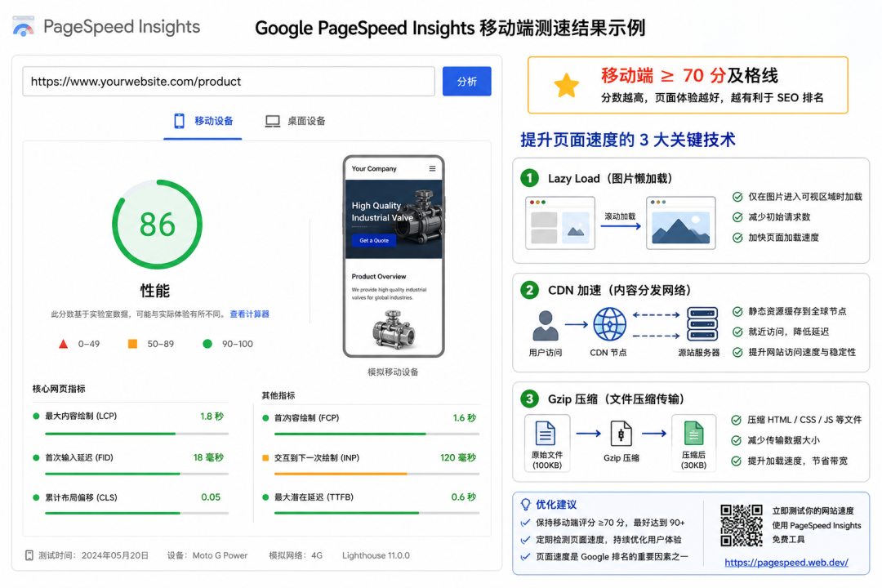Click the yellow star icon
The width and height of the screenshot is (882, 588).
coord(566,86)
